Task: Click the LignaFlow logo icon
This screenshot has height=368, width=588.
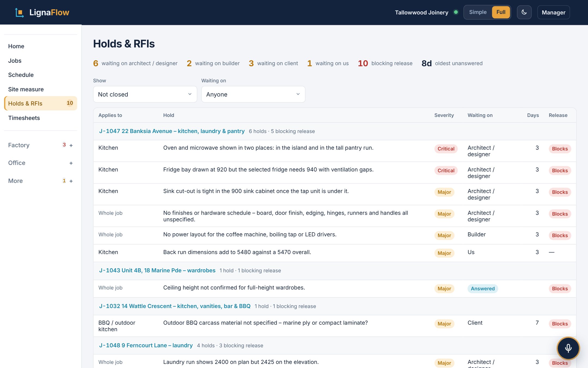Action: (x=19, y=13)
